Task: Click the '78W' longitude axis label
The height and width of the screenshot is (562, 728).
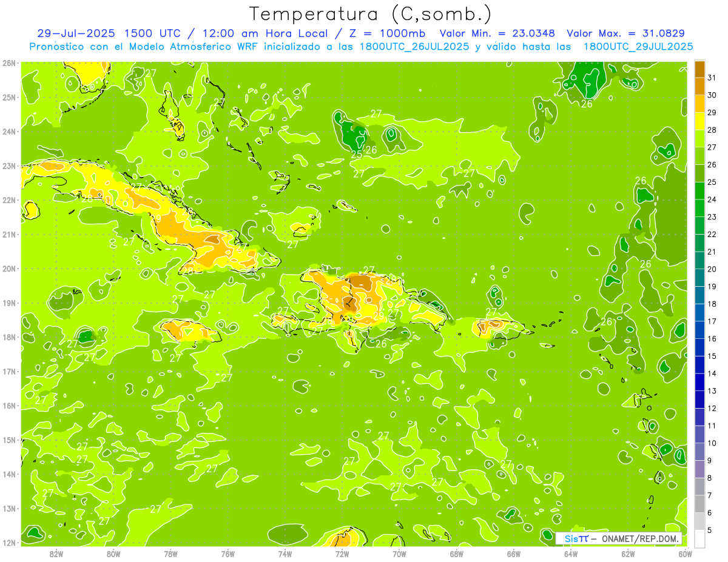Action: tap(170, 554)
